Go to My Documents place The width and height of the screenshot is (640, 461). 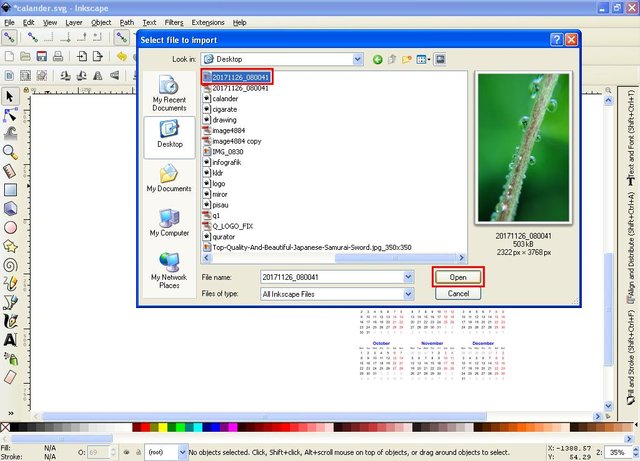coord(169,178)
